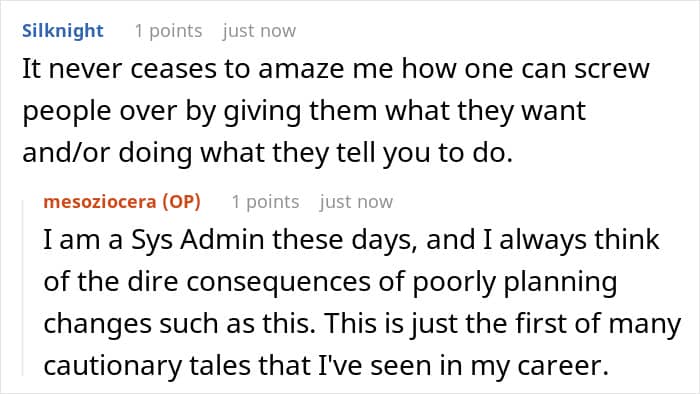Click the word 'planning' in the reply
Screen dimensions: 700x394
560,284
